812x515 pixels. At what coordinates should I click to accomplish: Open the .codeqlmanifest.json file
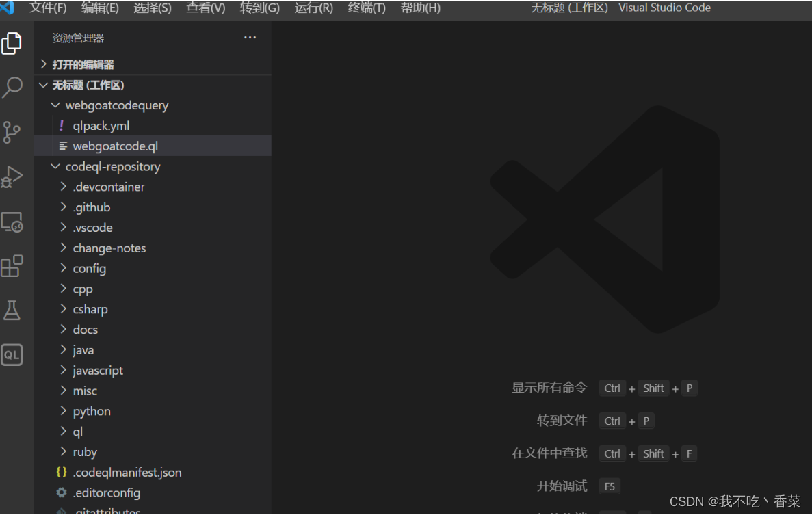point(153,472)
